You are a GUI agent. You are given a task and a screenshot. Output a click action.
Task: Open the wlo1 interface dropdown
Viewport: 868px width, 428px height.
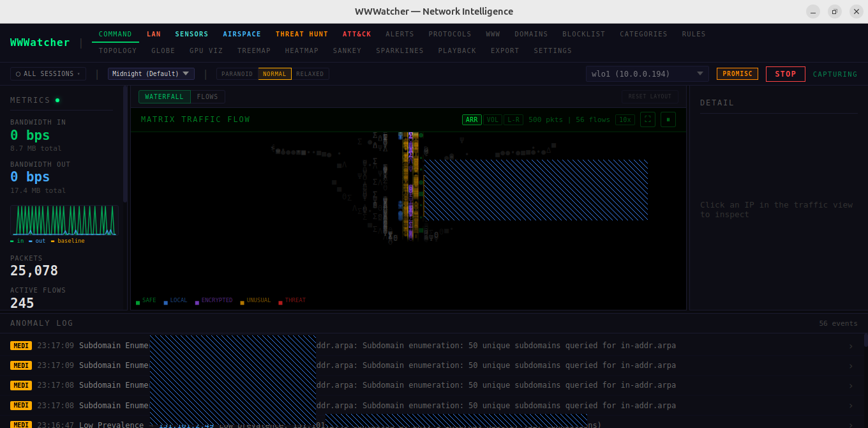[x=647, y=74]
